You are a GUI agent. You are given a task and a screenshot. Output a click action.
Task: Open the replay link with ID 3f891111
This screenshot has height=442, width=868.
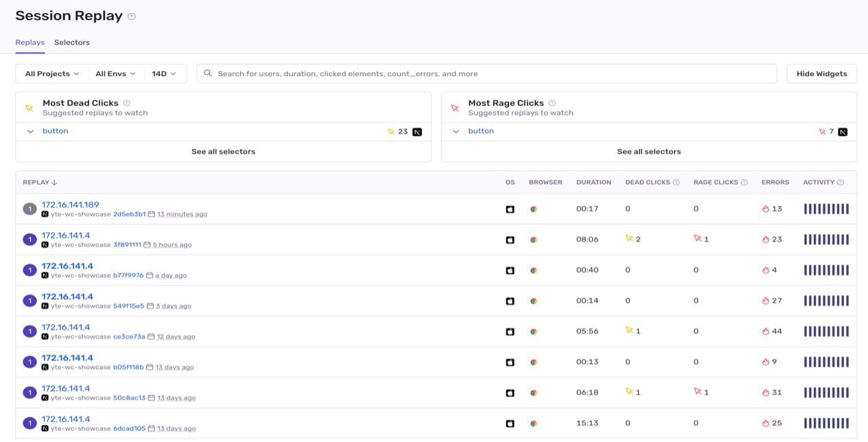[x=127, y=245]
